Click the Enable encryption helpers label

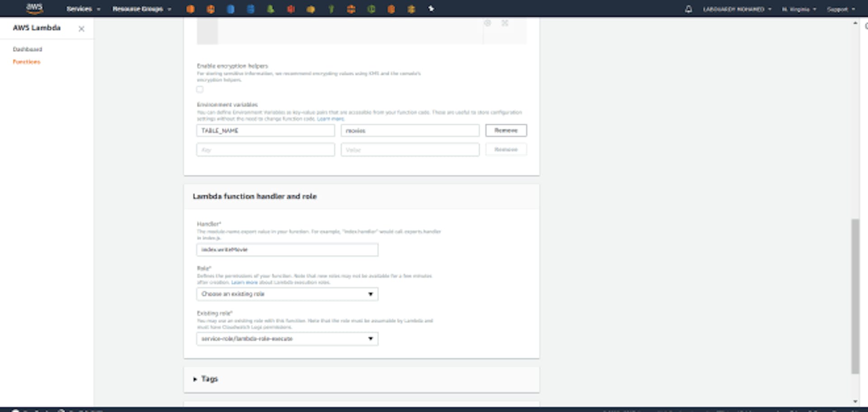(x=232, y=66)
